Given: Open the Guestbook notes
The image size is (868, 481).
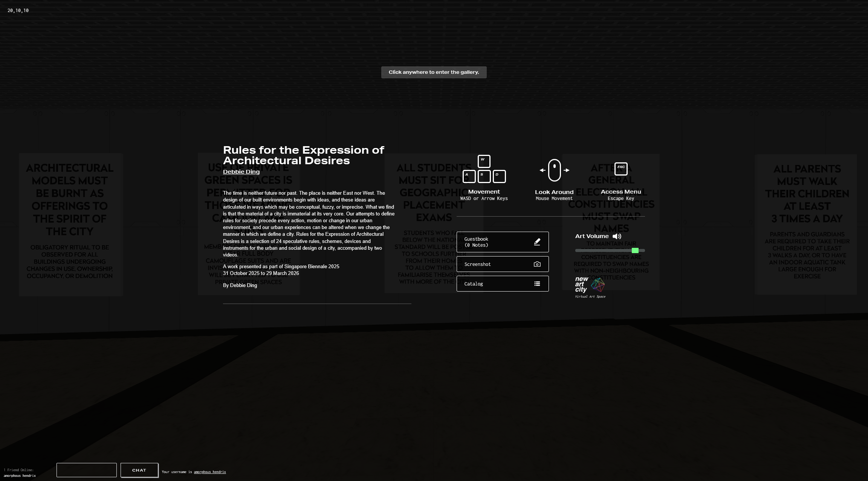Looking at the screenshot, I should pyautogui.click(x=502, y=242).
